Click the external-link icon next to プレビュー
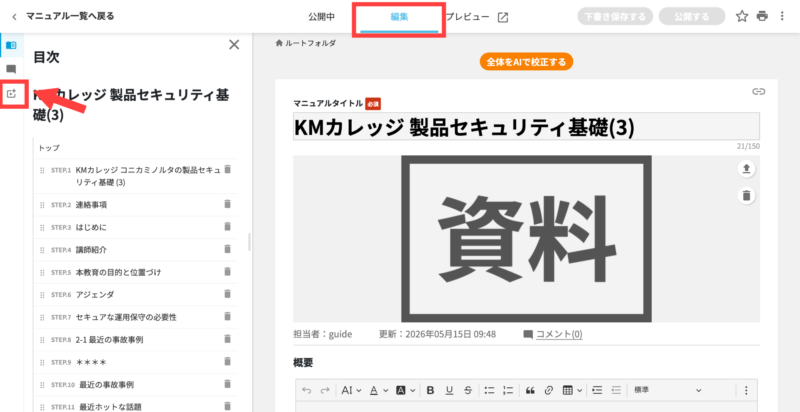800x412 pixels. pyautogui.click(x=503, y=17)
